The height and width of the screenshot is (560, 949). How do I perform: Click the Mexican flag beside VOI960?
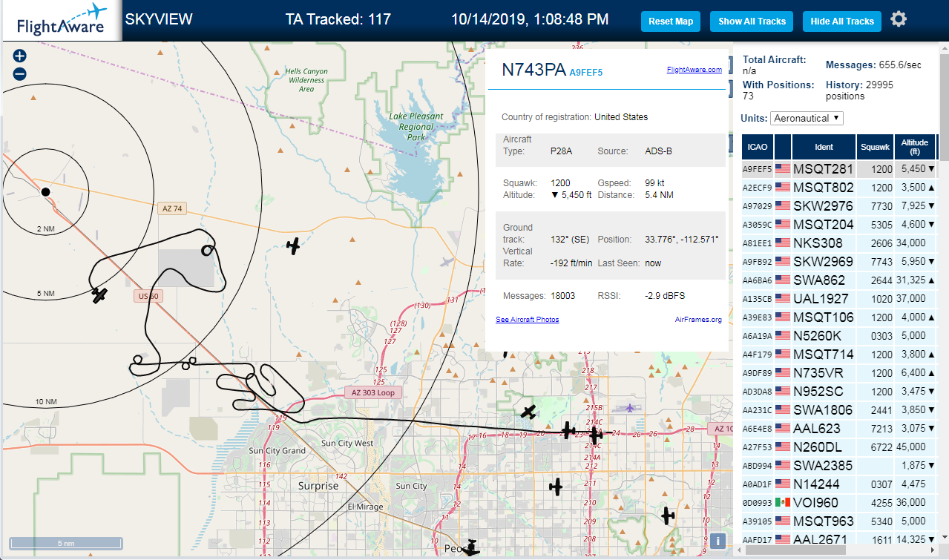(x=782, y=503)
